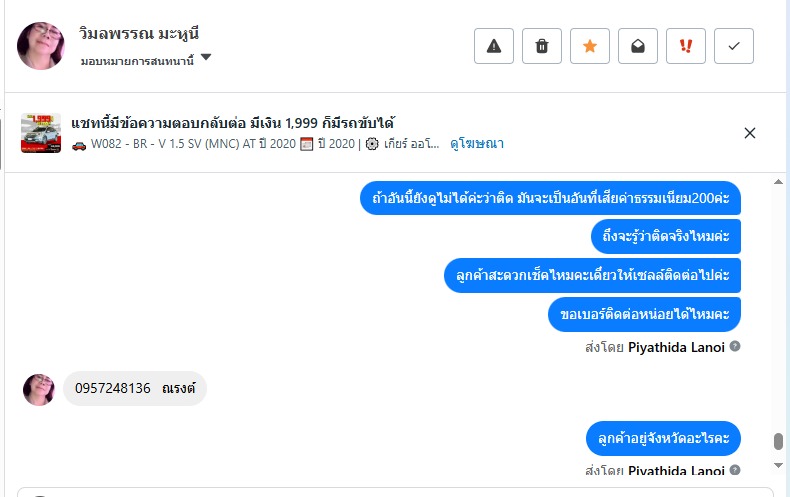This screenshot has width=790, height=497.
Task: Click the ลูกค้าอยู่จังหวัดอะไรคะ message bubble
Action: (x=663, y=438)
